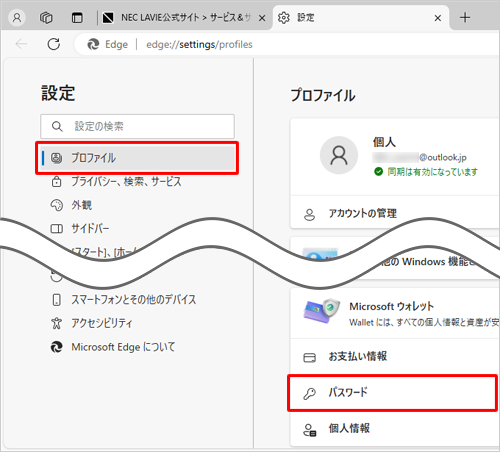Open プライバシー、検索、サービス settings
This screenshot has width=500, height=452.
coord(126,182)
